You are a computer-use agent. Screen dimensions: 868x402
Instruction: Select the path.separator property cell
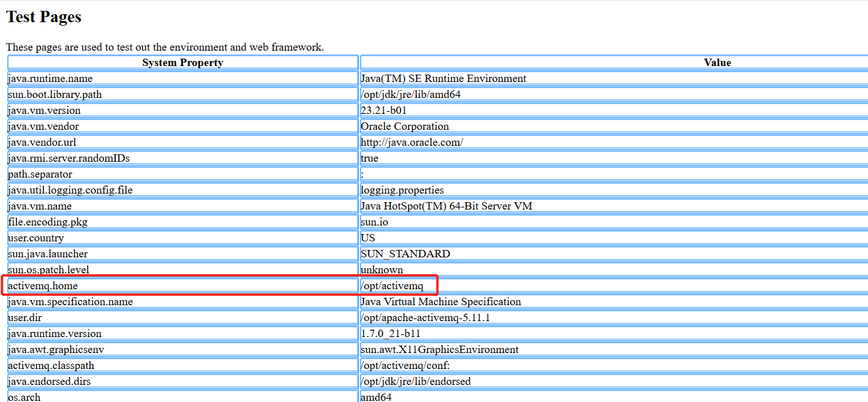[39, 174]
